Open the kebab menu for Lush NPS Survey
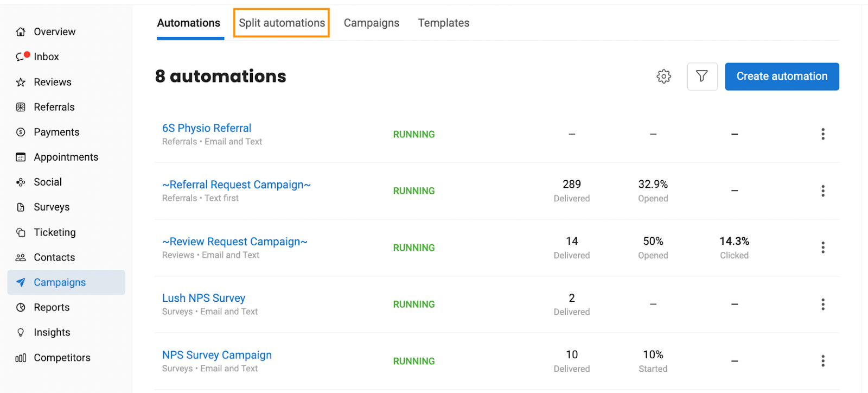This screenshot has height=393, width=868. [x=822, y=305]
